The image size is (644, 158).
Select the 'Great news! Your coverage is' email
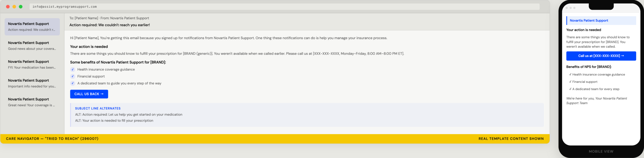(32, 102)
